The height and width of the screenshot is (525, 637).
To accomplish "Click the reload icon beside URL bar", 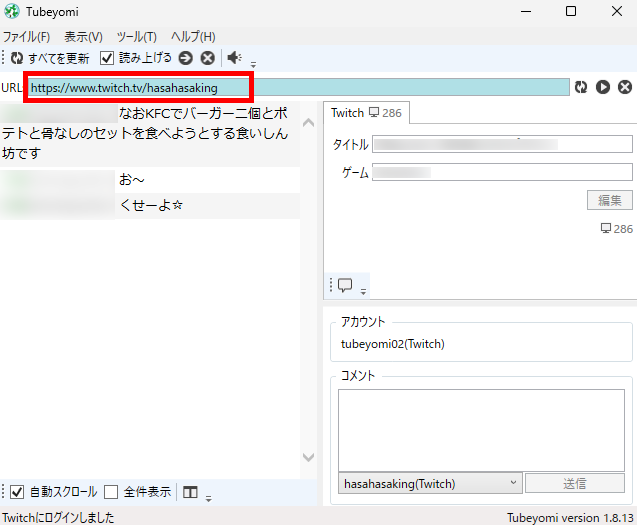I will [x=581, y=87].
